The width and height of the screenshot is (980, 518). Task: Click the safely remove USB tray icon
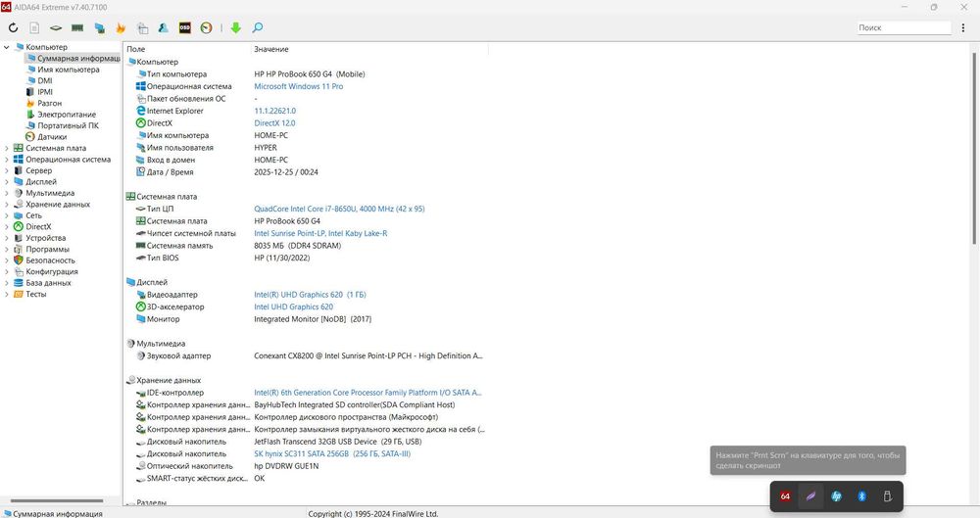click(887, 496)
